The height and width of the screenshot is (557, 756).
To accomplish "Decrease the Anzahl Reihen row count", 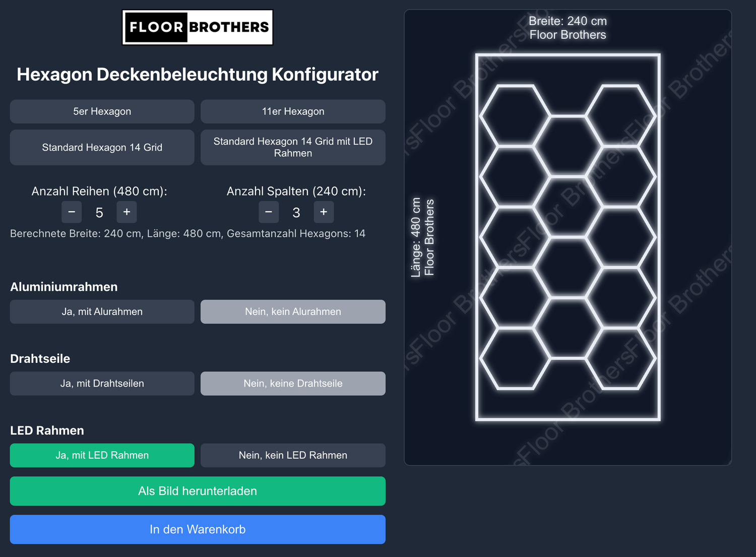I will tap(72, 212).
